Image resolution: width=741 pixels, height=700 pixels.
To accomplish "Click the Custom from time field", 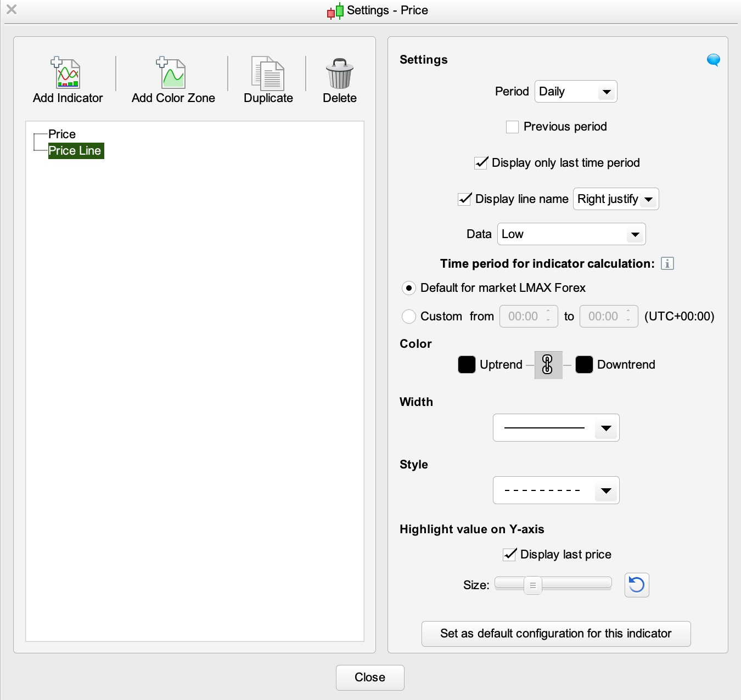I will [529, 317].
